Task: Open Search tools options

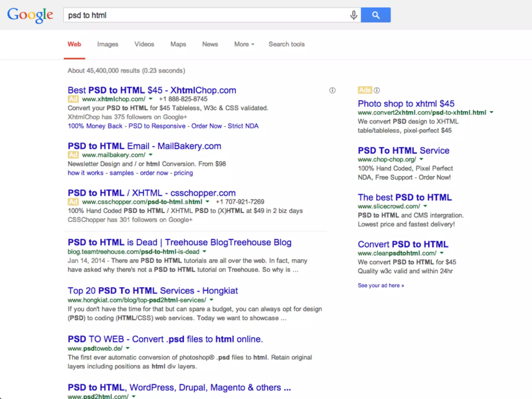Action: tap(286, 44)
